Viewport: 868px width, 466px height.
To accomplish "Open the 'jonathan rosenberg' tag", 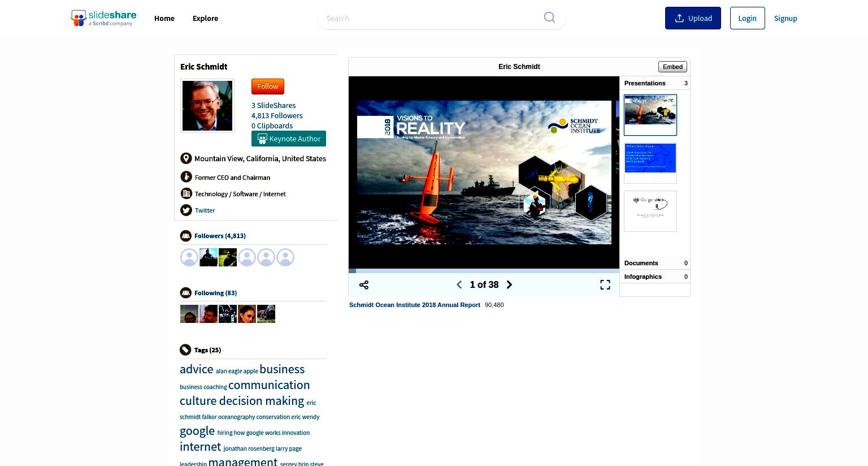I will click(249, 448).
